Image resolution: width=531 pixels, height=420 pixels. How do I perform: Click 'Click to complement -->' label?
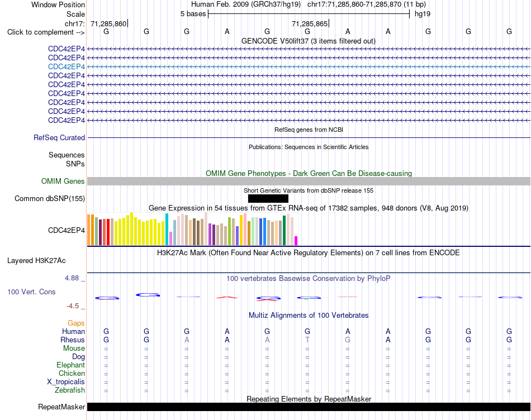pos(46,32)
